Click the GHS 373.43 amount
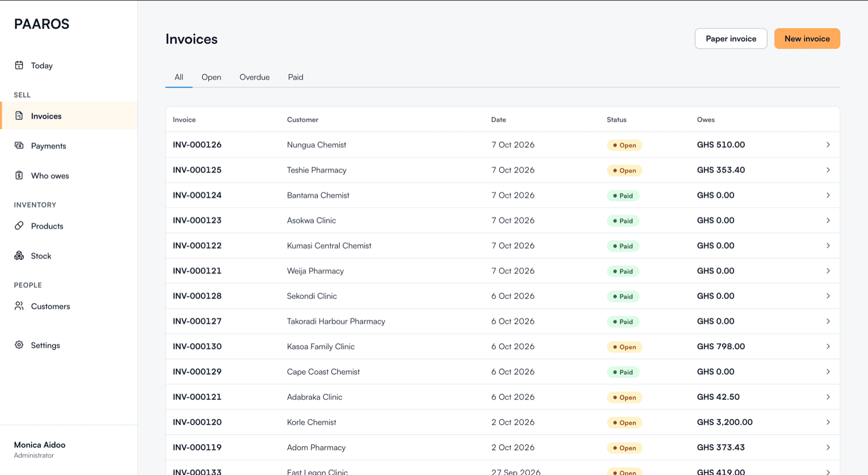 (x=721, y=447)
